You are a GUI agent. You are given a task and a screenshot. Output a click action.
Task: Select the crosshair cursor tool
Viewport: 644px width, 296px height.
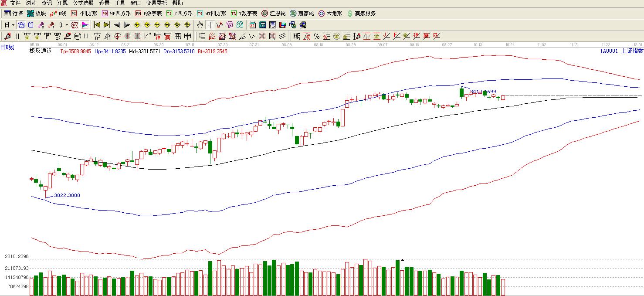(x=210, y=25)
